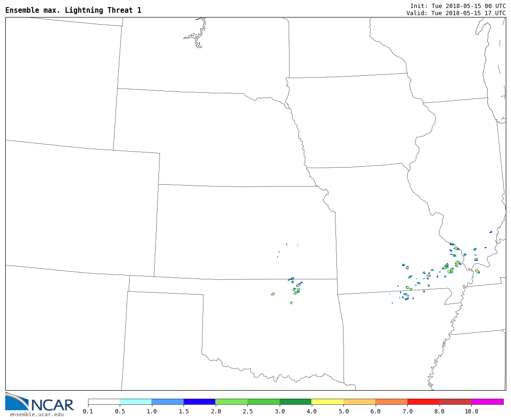
Task: Click the small lightning dots in central Kansas
Action: click(287, 250)
